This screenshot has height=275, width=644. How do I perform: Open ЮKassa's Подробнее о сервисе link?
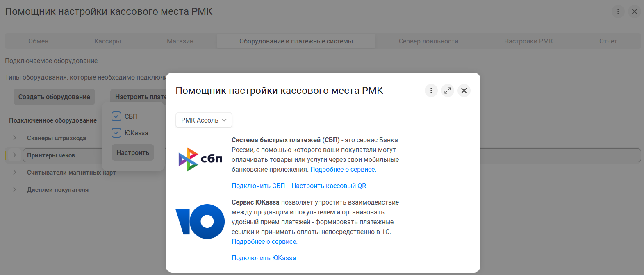264,241
